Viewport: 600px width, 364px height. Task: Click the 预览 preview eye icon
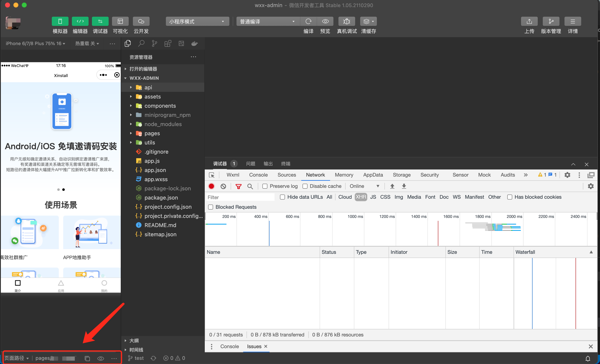325,21
